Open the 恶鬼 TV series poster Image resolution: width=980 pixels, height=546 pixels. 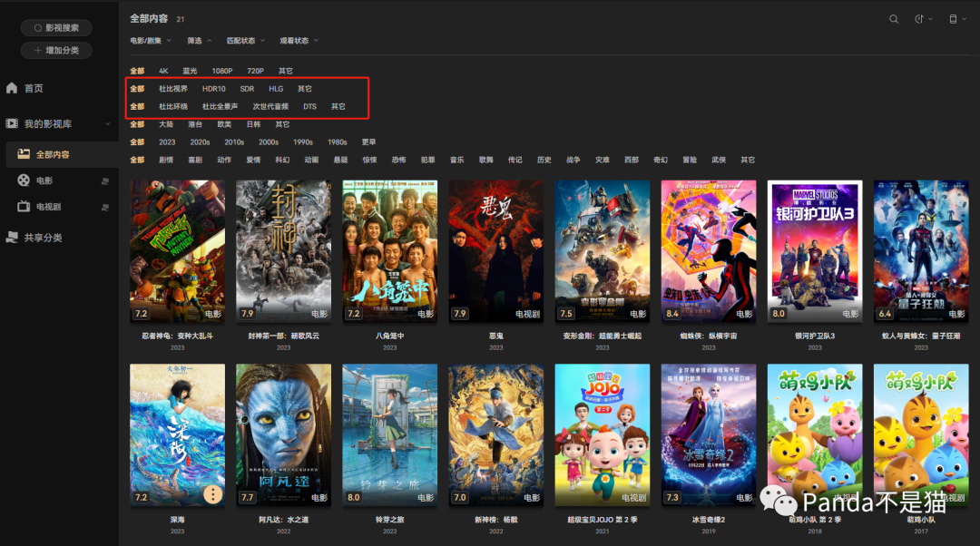pyautogui.click(x=496, y=251)
